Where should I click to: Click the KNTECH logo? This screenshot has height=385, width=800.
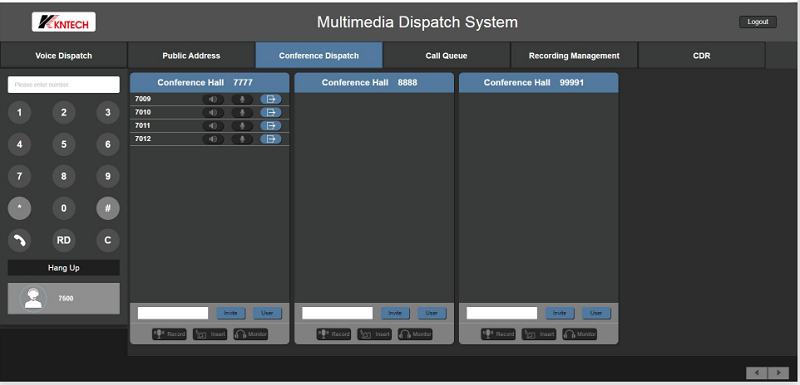(x=64, y=22)
